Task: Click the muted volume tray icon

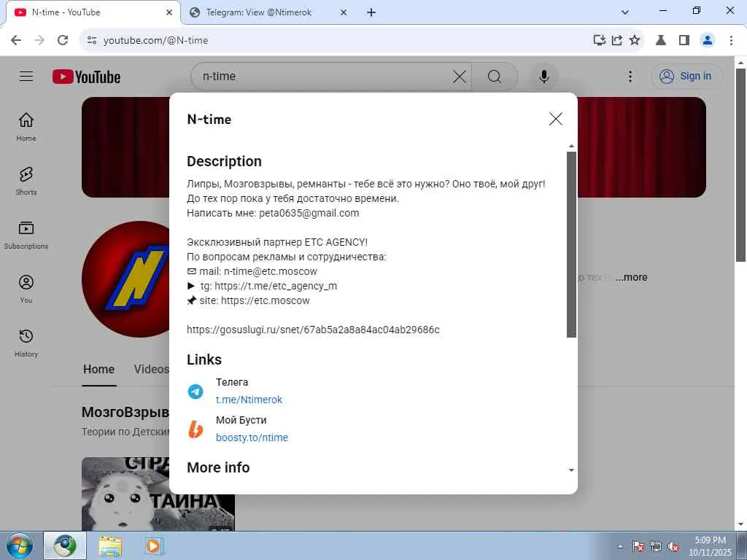Action: (673, 547)
